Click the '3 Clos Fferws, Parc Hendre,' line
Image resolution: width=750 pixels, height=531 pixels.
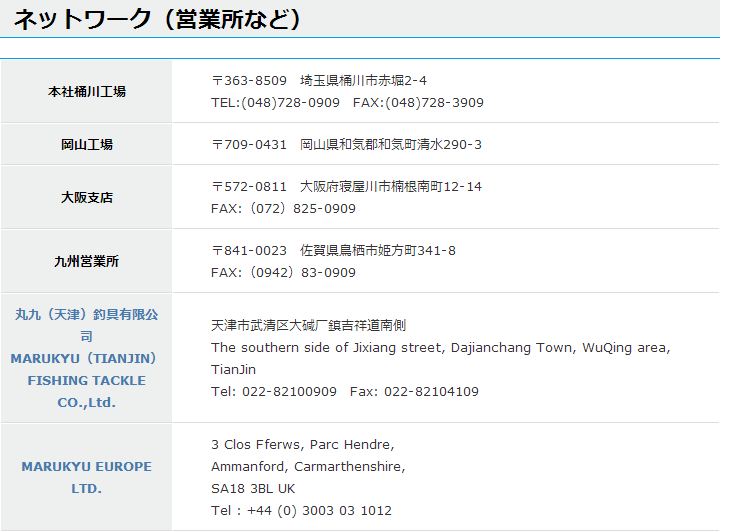pyautogui.click(x=303, y=444)
